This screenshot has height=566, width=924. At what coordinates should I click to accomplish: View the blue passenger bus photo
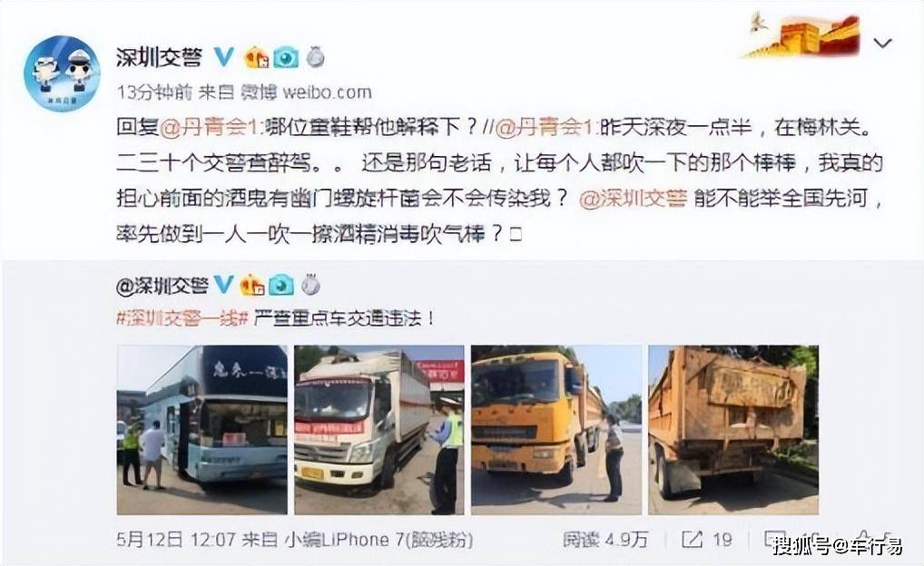[202, 430]
